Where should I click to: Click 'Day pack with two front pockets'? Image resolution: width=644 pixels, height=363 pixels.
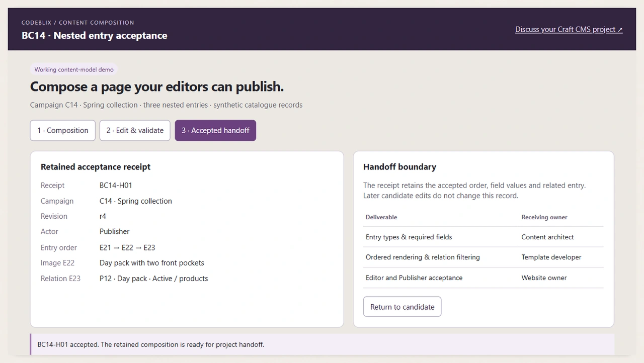pyautogui.click(x=152, y=262)
